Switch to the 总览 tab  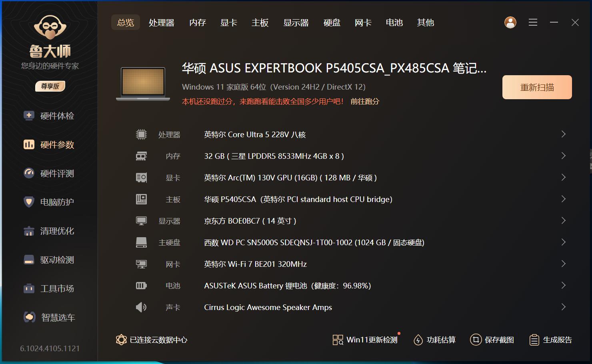coord(126,23)
